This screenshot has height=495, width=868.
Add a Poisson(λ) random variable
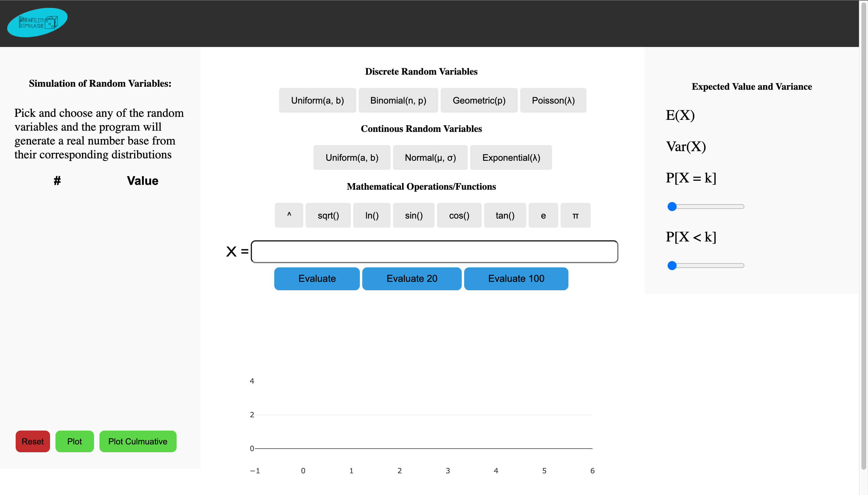pyautogui.click(x=553, y=100)
